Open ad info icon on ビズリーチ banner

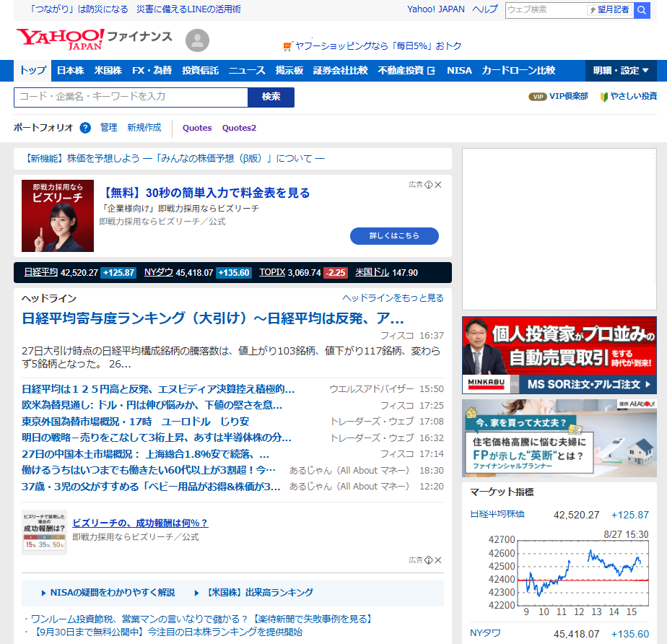click(x=429, y=185)
